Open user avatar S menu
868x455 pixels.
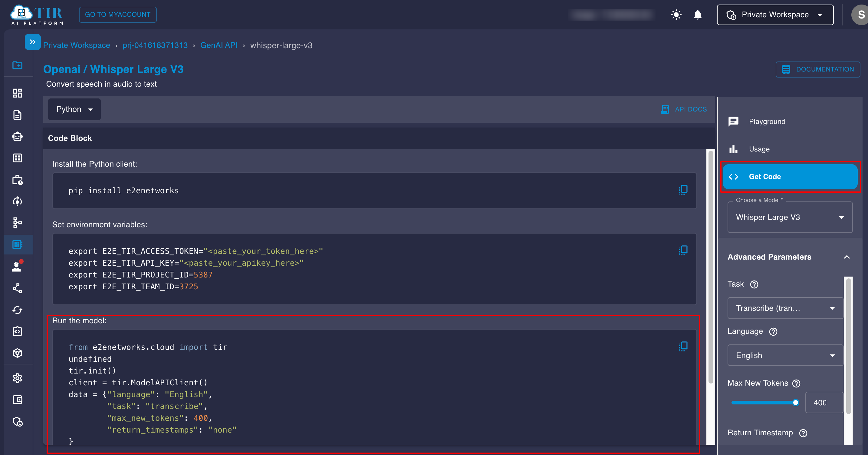point(860,15)
